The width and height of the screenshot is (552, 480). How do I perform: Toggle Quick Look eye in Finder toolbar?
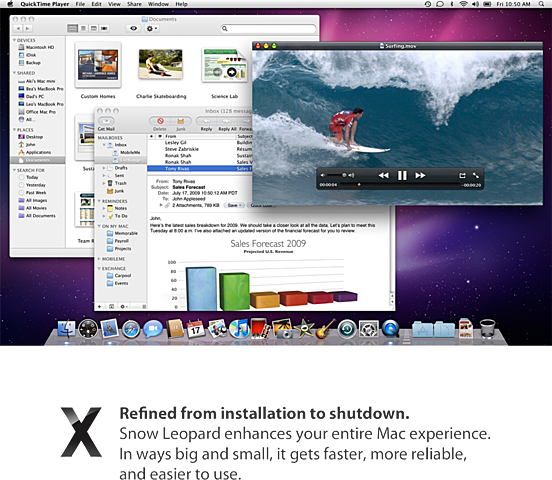[x=133, y=28]
